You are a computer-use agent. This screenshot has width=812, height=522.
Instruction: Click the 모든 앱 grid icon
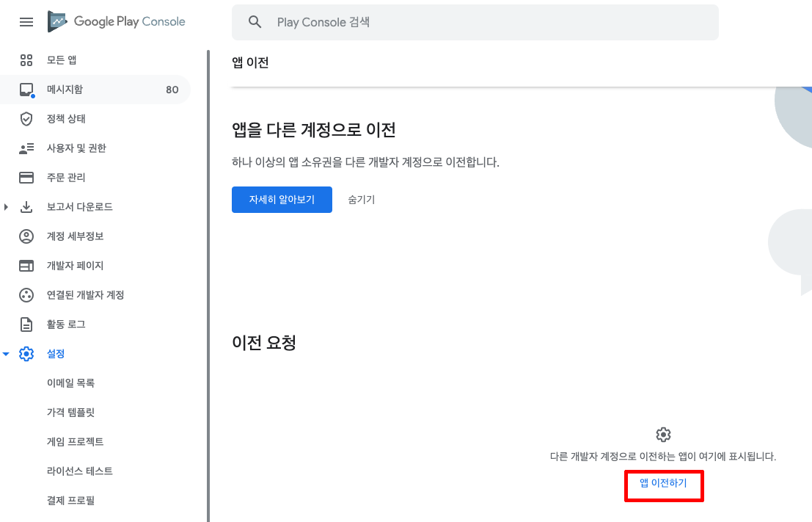pyautogui.click(x=26, y=60)
